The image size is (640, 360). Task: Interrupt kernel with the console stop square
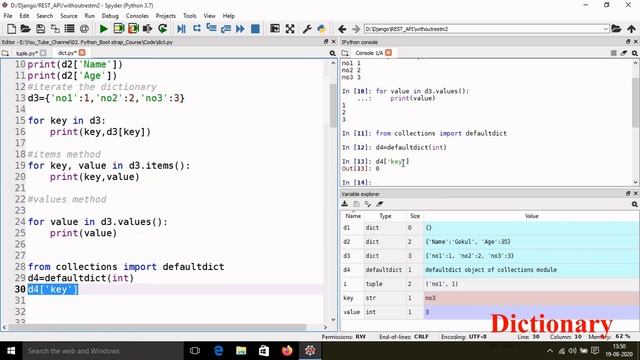[x=613, y=53]
